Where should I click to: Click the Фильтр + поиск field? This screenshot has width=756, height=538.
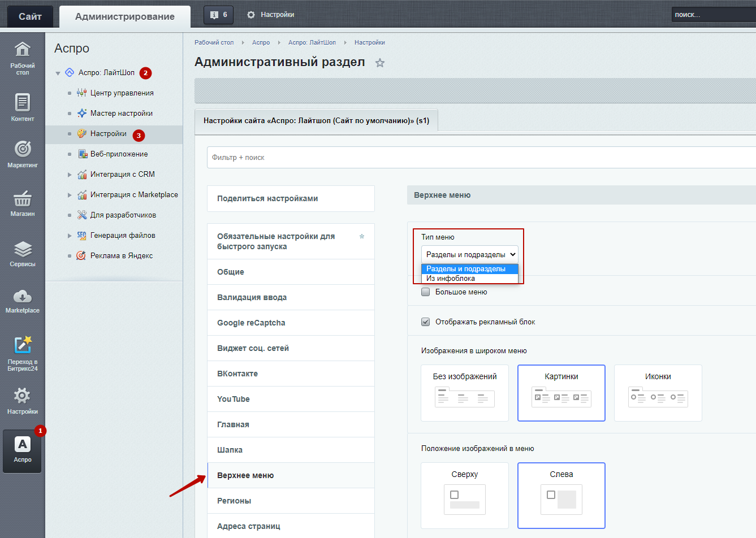click(481, 158)
